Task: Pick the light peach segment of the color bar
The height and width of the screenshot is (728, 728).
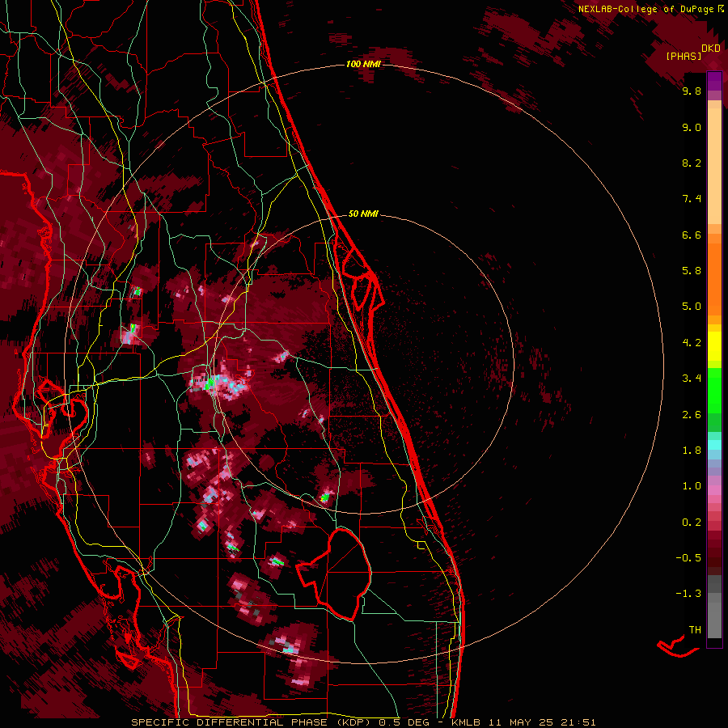Action: pyautogui.click(x=714, y=166)
